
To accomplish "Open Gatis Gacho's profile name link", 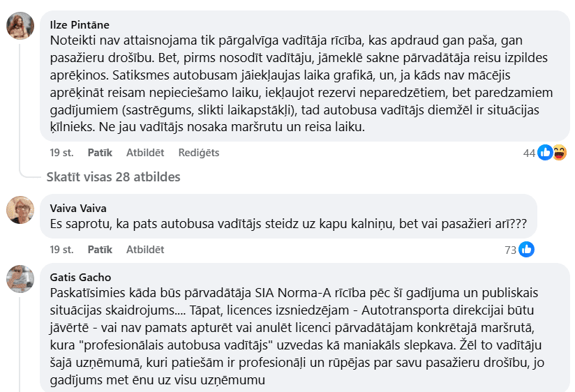I will (80, 277).
